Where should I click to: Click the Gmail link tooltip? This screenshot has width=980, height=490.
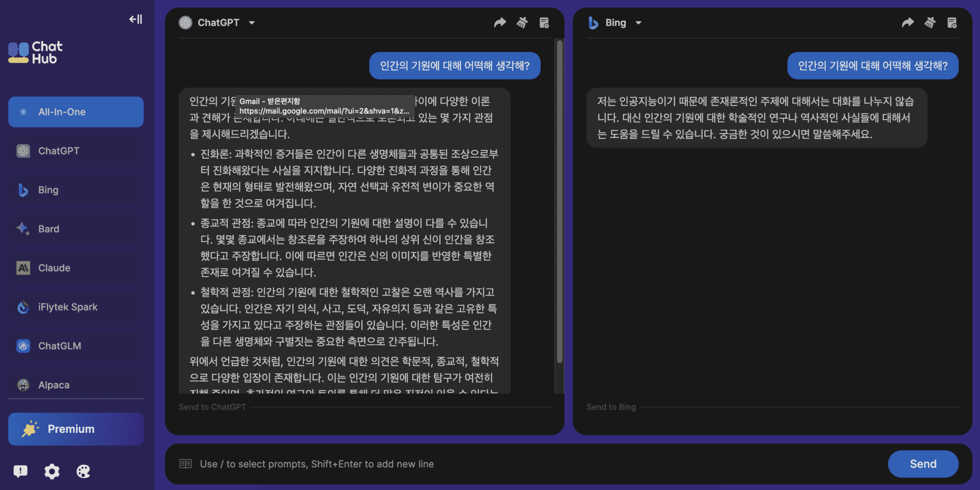[x=325, y=106]
